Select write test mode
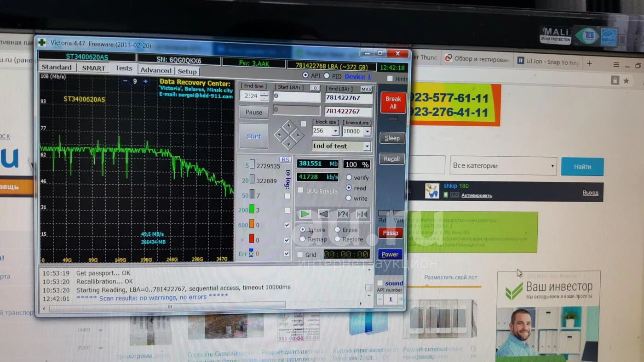The image size is (644, 362). point(349,198)
